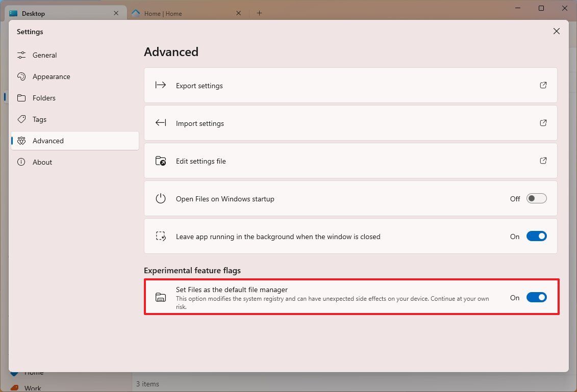The width and height of the screenshot is (577, 392).
Task: Click the background-app icon beside Leave app running
Action: coord(160,236)
